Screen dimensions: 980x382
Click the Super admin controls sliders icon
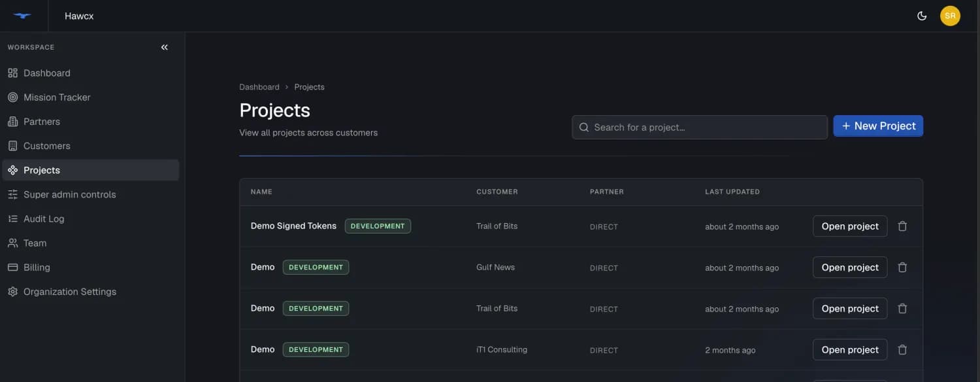tap(12, 194)
